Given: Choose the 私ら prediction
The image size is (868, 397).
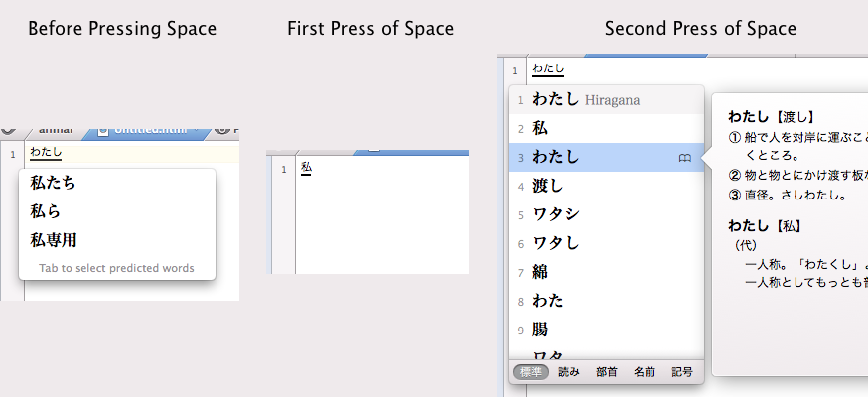Looking at the screenshot, I should click(47, 211).
